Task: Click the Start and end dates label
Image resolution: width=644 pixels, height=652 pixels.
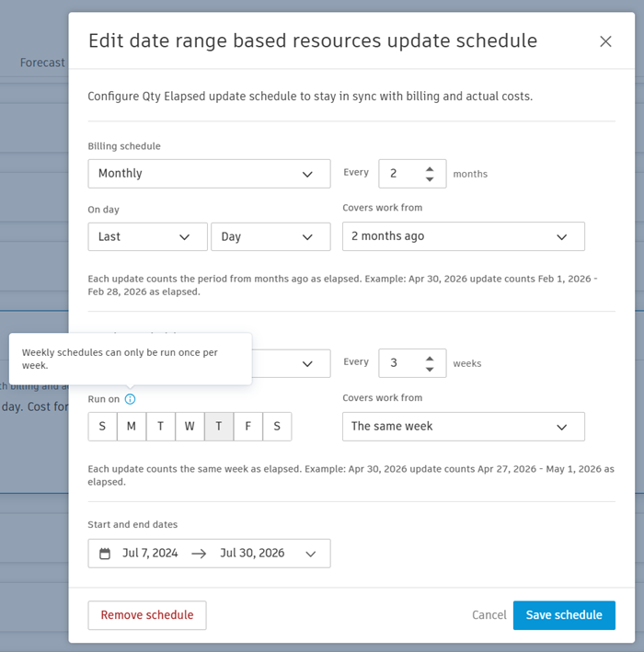Action: 132,525
